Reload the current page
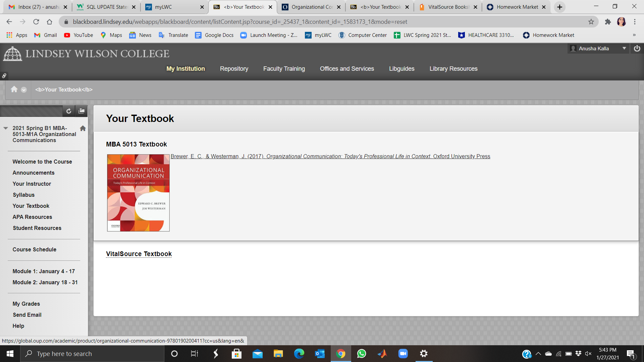The image size is (644, 362). [x=36, y=22]
